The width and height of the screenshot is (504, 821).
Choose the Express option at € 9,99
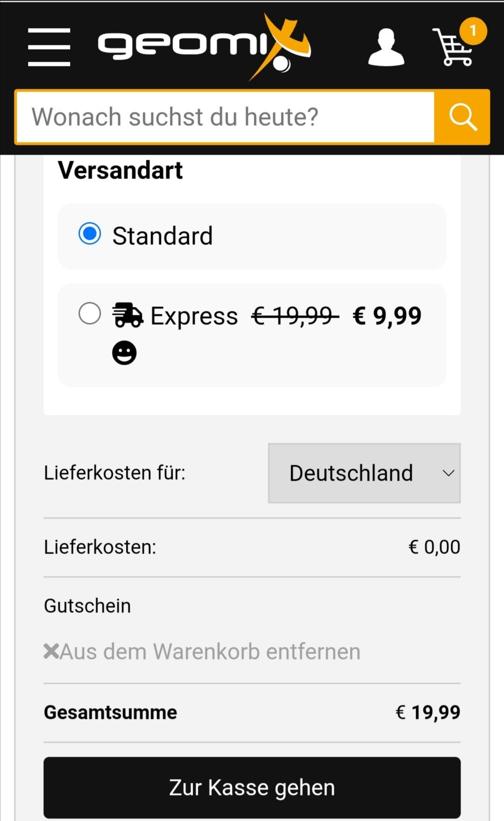(x=252, y=335)
